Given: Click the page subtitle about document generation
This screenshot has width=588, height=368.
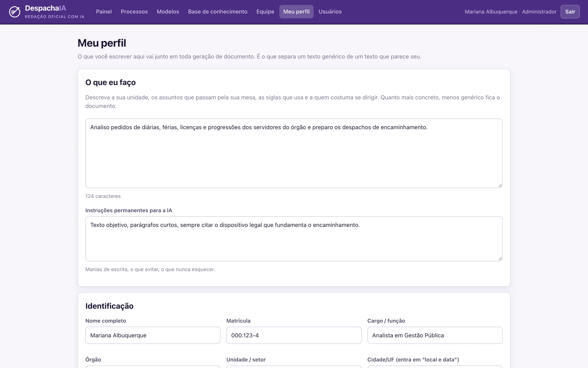Looking at the screenshot, I should (x=249, y=56).
